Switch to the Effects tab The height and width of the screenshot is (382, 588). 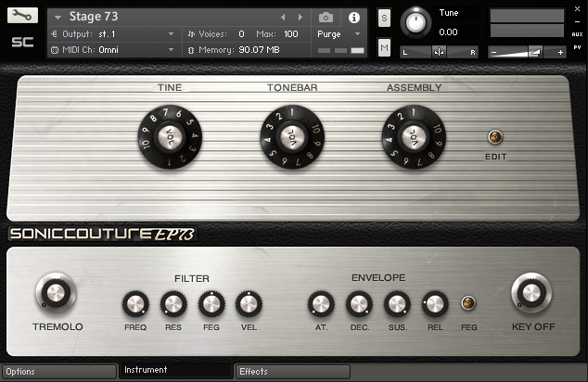pos(292,372)
